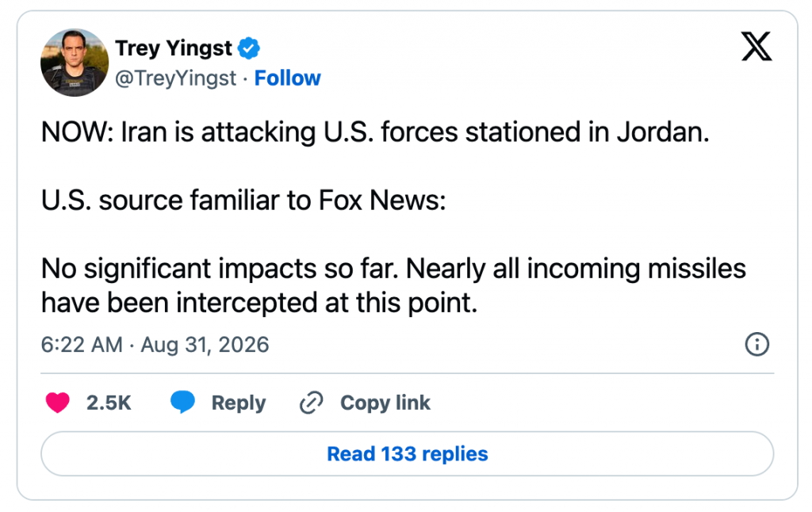Open Trey Yingst's profile picture
The height and width of the screenshot is (512, 812).
tap(75, 63)
